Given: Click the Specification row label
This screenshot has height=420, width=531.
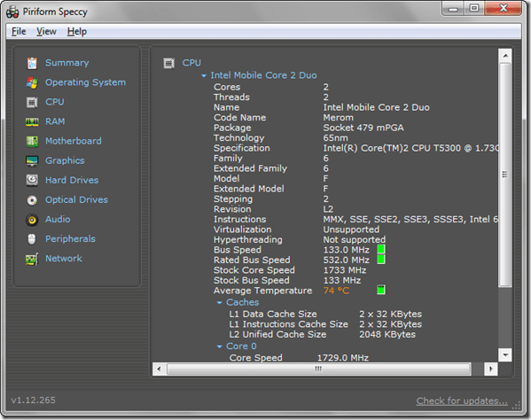Looking at the screenshot, I should coord(242,148).
